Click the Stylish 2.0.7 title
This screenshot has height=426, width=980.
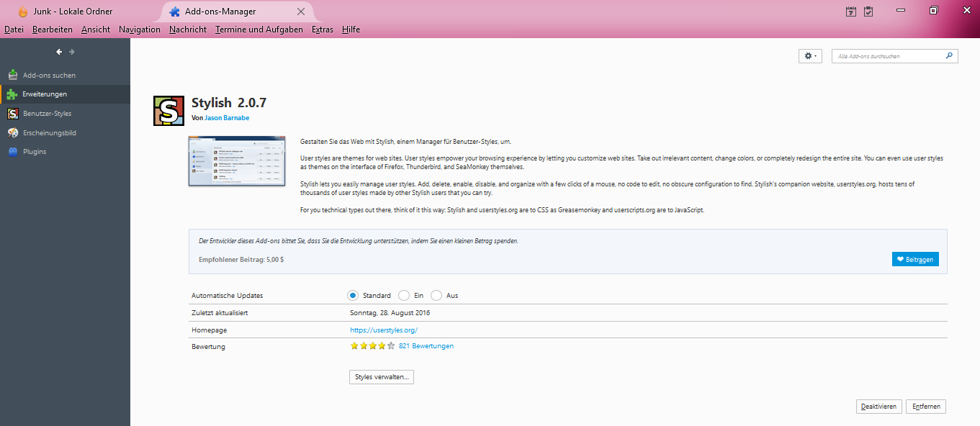229,102
